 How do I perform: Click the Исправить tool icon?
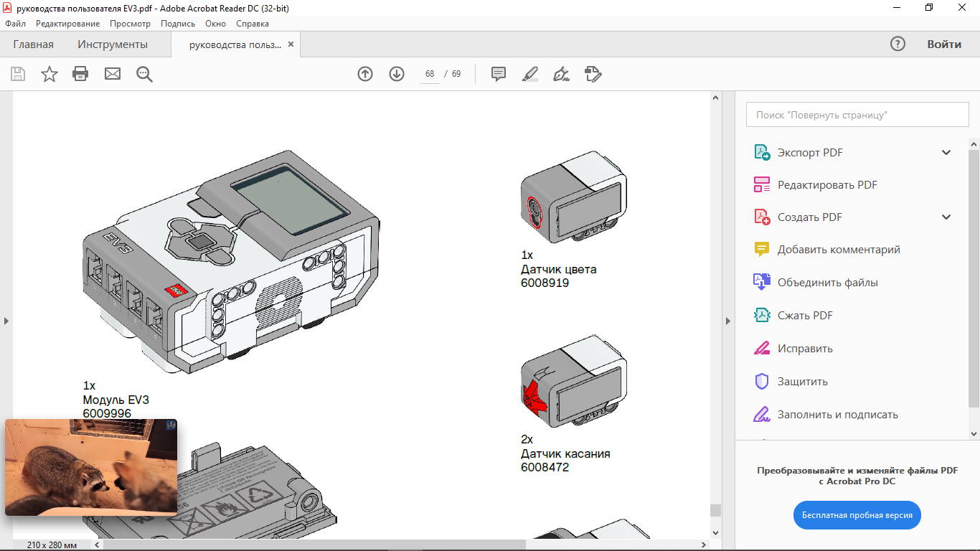click(761, 348)
